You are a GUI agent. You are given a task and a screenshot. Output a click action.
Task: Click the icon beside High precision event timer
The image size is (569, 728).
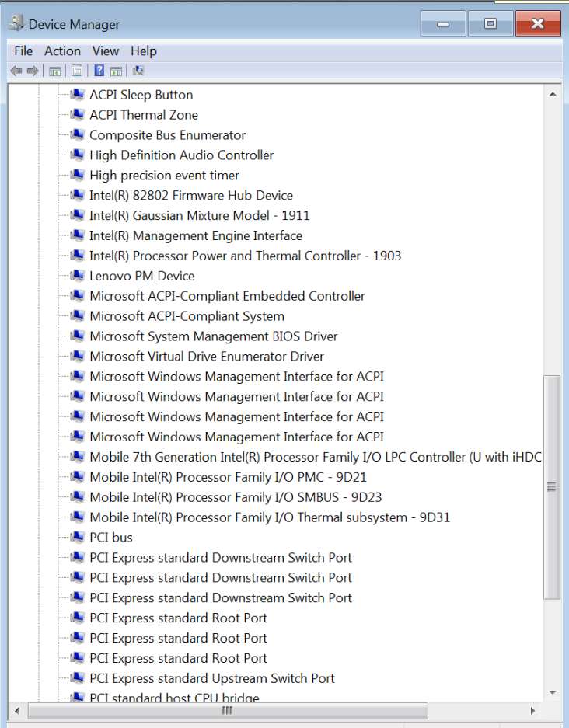(x=77, y=175)
